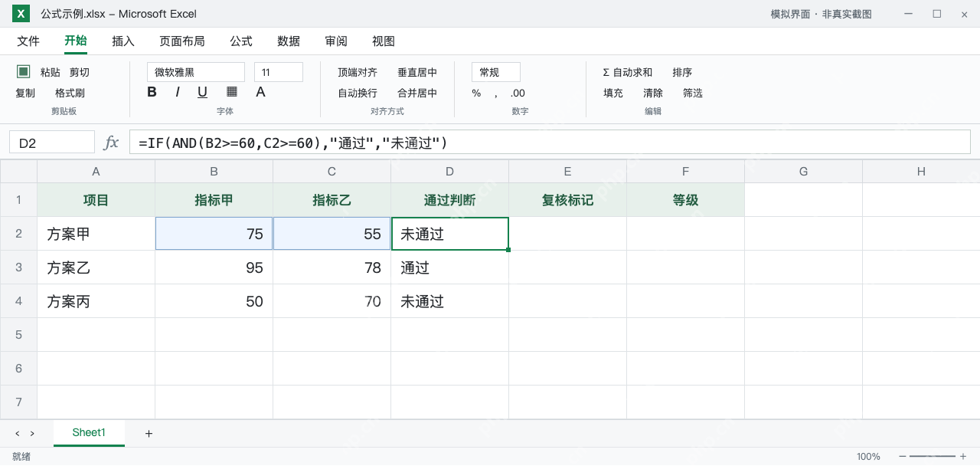Click 垂直居中 vertical center button
Image resolution: width=980 pixels, height=466 pixels.
[417, 72]
